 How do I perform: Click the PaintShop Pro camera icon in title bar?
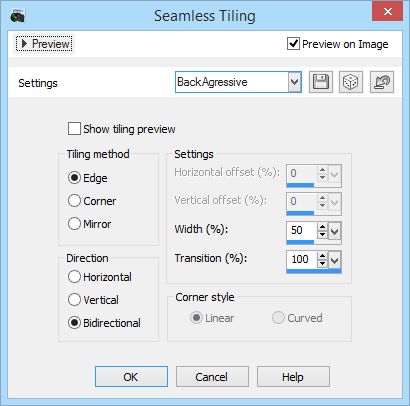tap(17, 16)
